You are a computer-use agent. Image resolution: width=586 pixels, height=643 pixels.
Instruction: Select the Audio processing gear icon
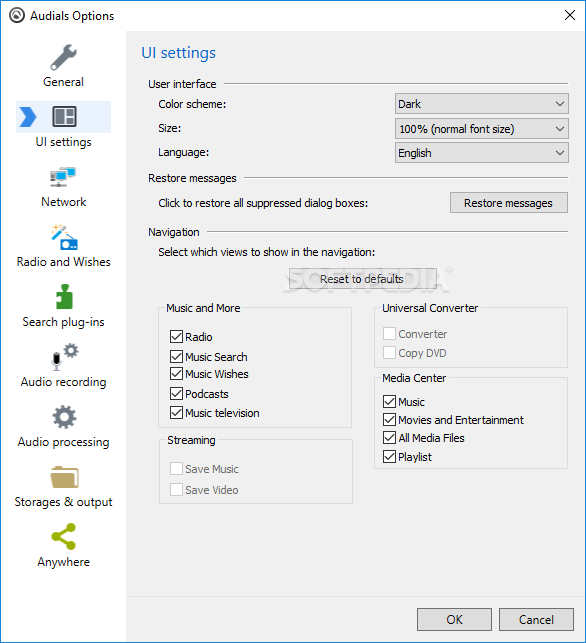click(x=64, y=417)
